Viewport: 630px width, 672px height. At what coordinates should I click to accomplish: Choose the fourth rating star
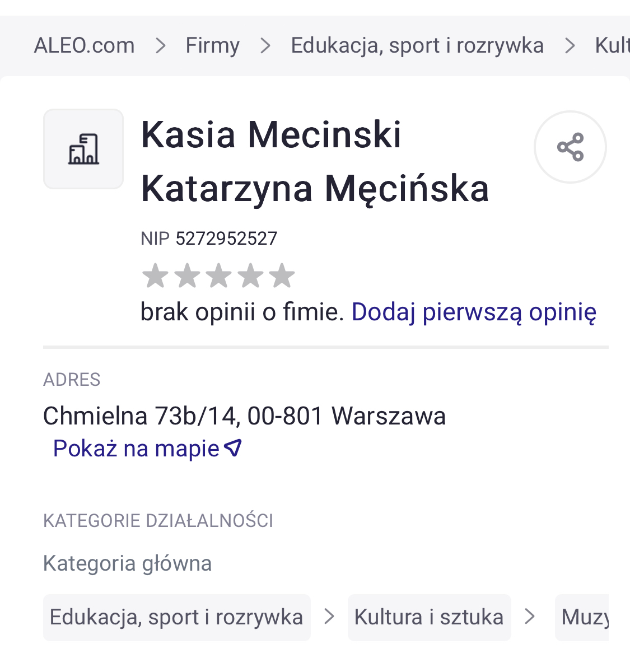[x=250, y=276]
